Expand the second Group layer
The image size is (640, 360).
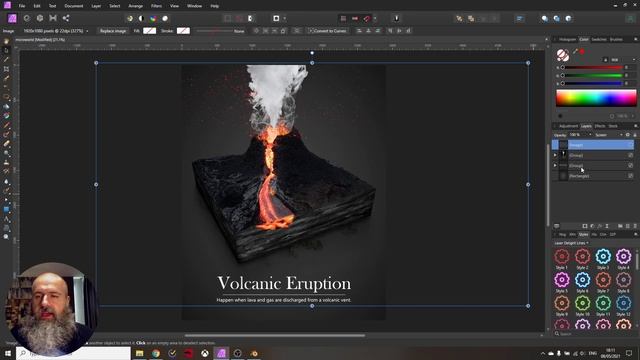555,165
